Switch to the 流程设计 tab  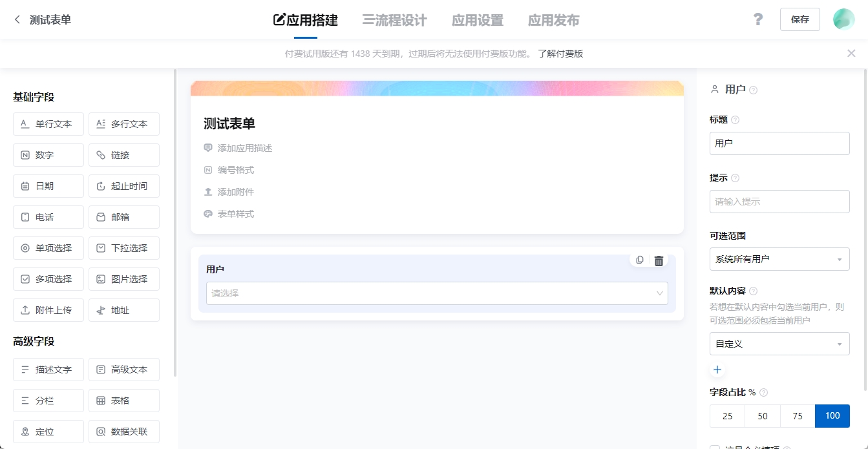point(394,20)
